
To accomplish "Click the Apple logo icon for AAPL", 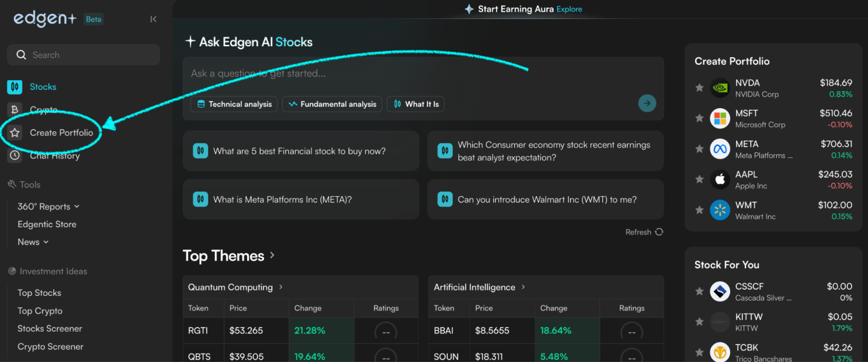I will 720,180.
